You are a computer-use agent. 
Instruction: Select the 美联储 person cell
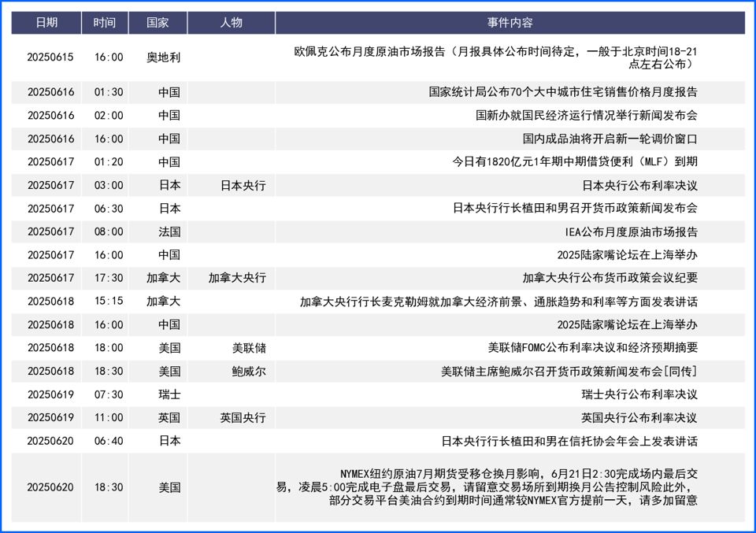[249, 348]
